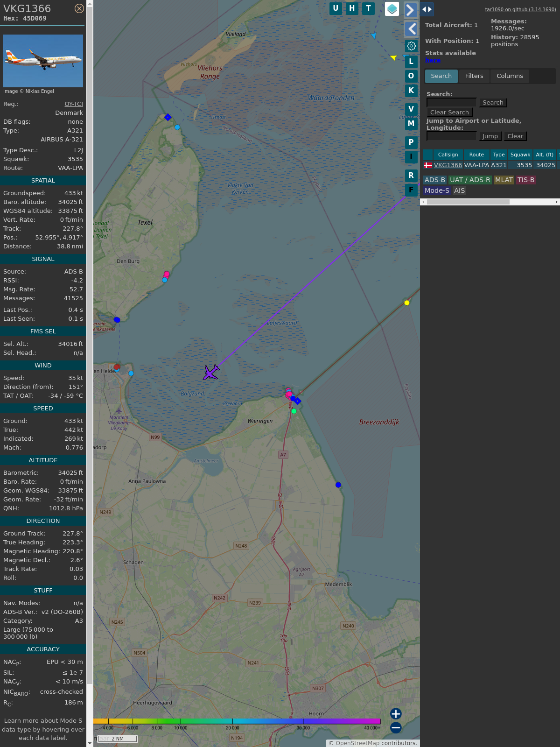Toggle the H map button
560x747 pixels.
(x=352, y=8)
